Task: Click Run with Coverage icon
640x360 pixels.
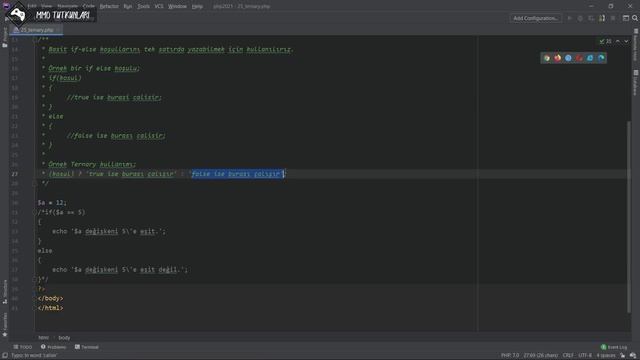Action: click(591, 18)
